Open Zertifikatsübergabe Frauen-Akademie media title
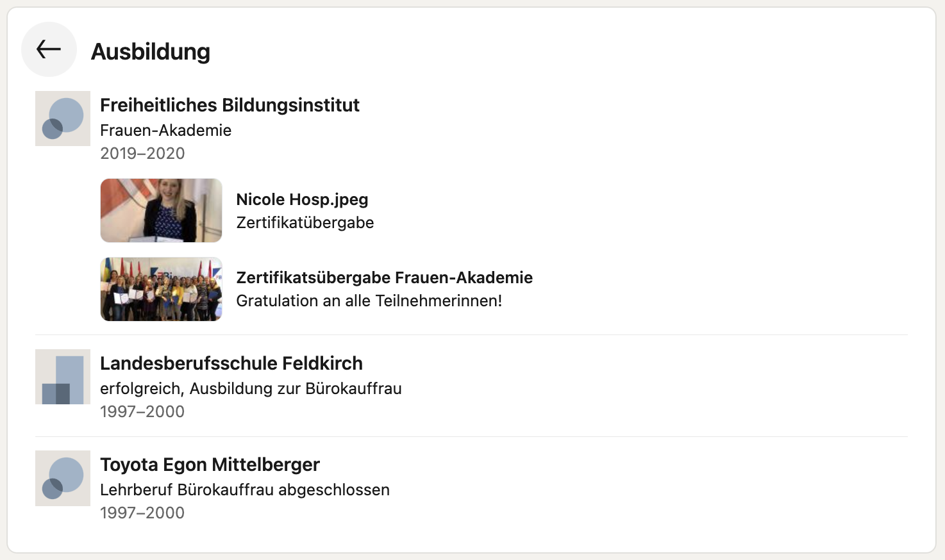 point(385,277)
